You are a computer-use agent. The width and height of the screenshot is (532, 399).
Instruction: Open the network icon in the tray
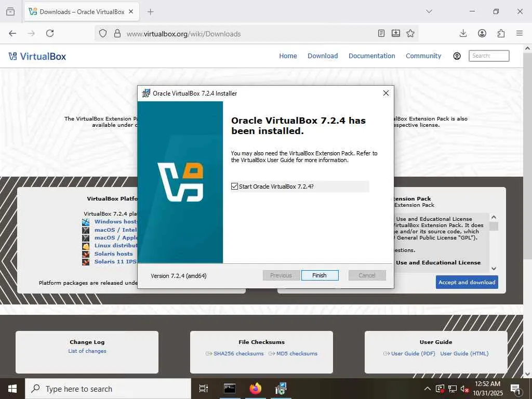pyautogui.click(x=453, y=389)
